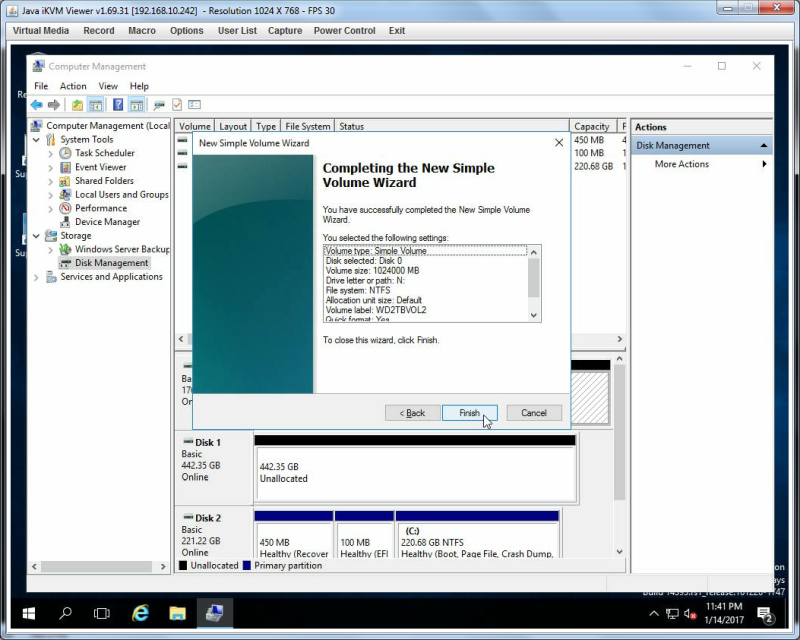Open File Explorer from the taskbar
This screenshot has width=800, height=640.
click(x=178, y=613)
